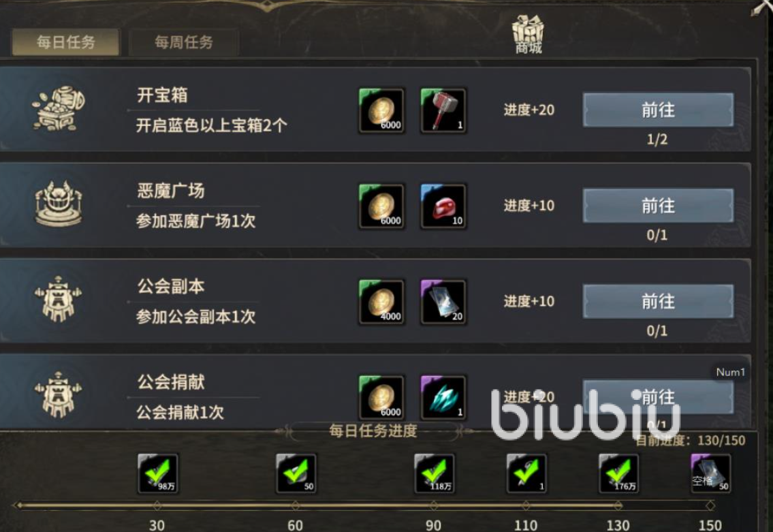This screenshot has height=532, width=773.
Task: Switch to the 每周任务 tab
Action: 183,42
